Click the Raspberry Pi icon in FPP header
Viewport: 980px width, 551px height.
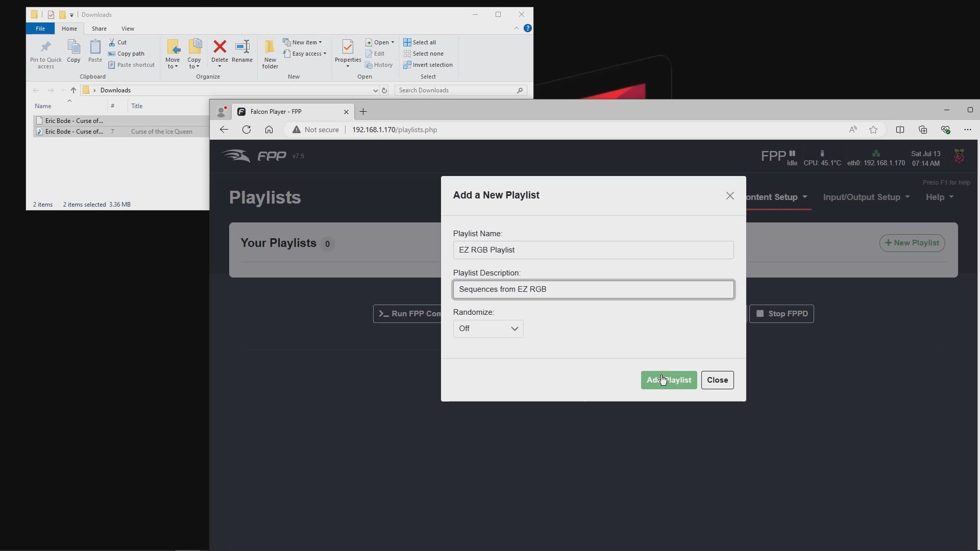[x=959, y=156]
